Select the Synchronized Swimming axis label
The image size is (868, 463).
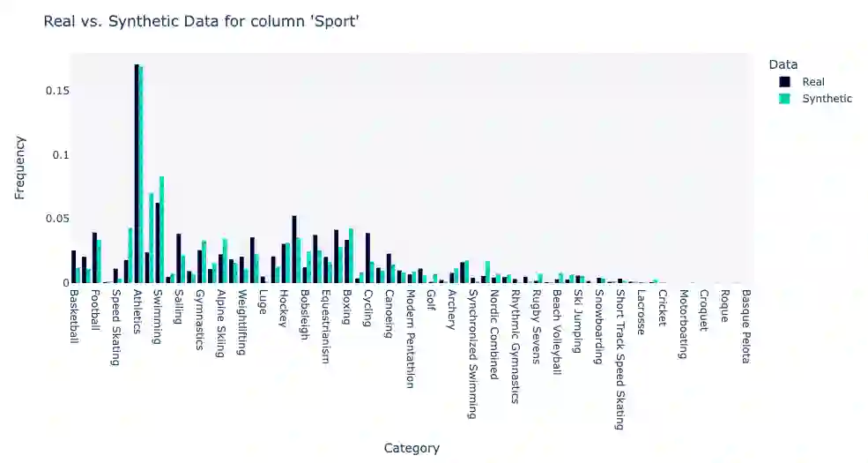coord(472,353)
